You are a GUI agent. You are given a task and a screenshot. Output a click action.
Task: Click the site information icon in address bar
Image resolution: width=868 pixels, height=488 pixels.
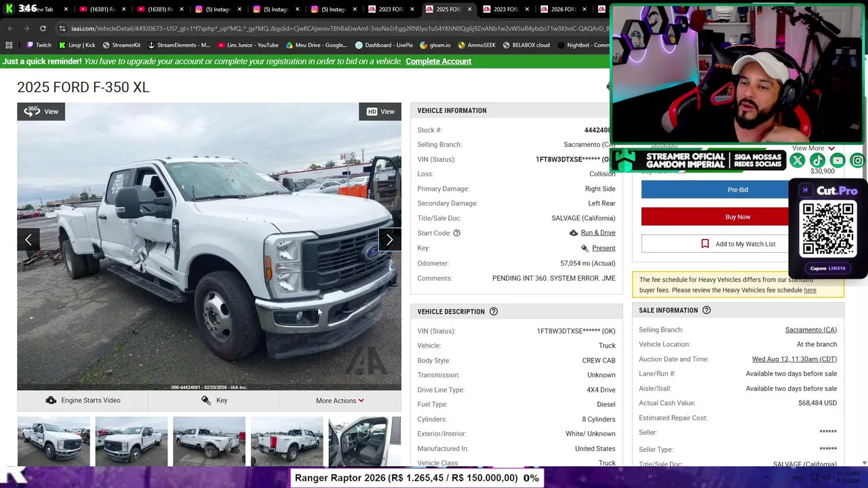tap(62, 28)
